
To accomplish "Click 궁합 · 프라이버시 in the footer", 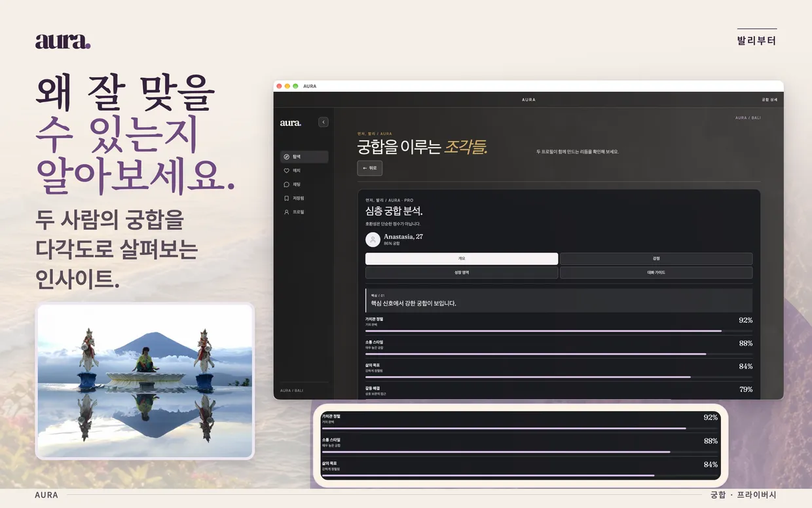I will pos(743,495).
